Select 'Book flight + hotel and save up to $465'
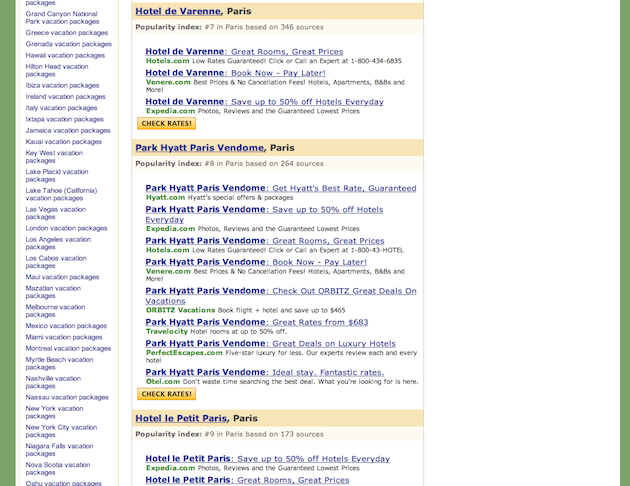 click(x=282, y=310)
